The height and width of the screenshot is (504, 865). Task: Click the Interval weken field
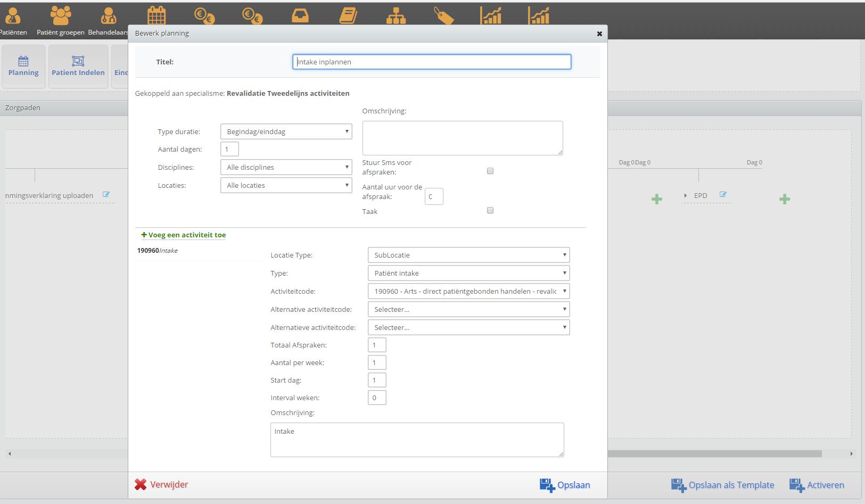[377, 398]
